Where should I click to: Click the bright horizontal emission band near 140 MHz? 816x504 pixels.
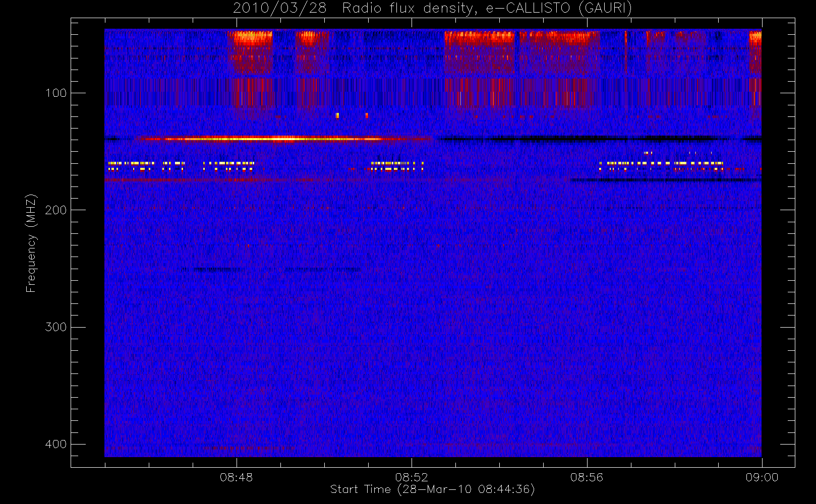pyautogui.click(x=282, y=139)
